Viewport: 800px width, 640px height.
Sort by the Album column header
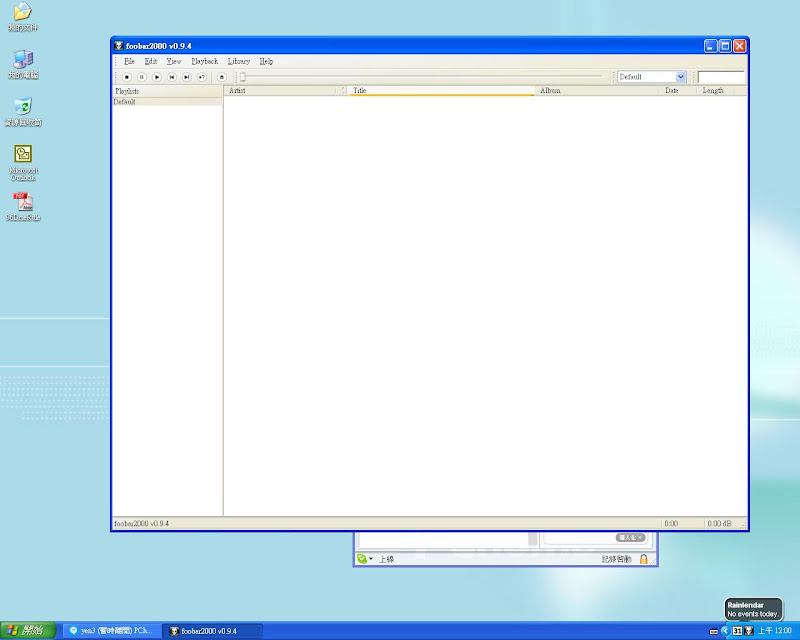597,90
